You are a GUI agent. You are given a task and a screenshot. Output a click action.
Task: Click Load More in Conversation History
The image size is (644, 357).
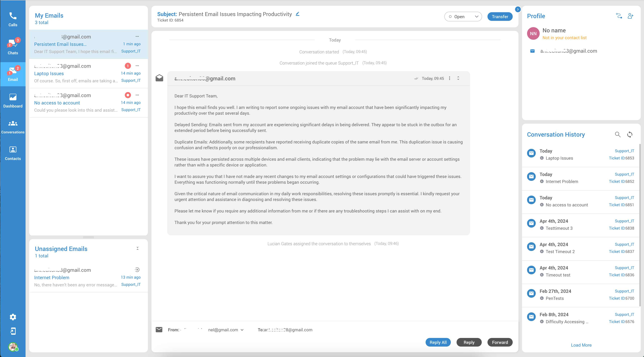[581, 345]
